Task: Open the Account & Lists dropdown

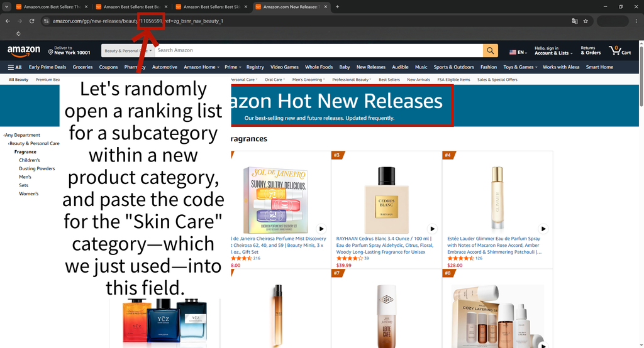Action: click(x=553, y=50)
